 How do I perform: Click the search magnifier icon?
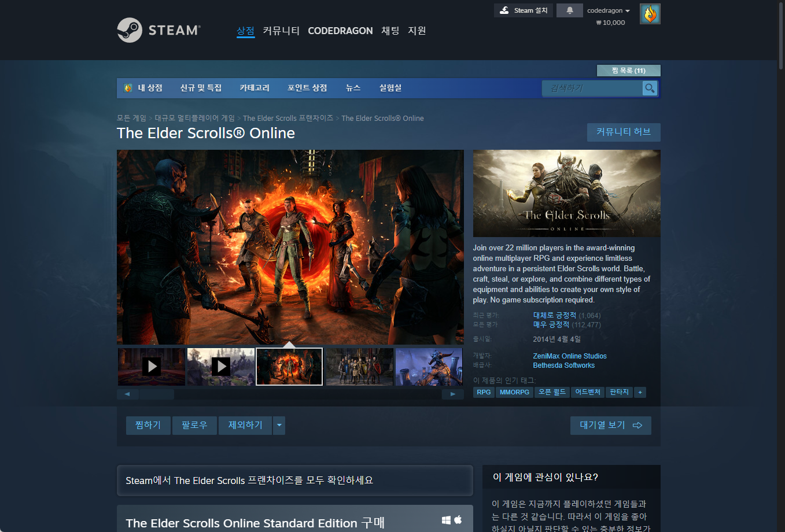[x=650, y=88]
